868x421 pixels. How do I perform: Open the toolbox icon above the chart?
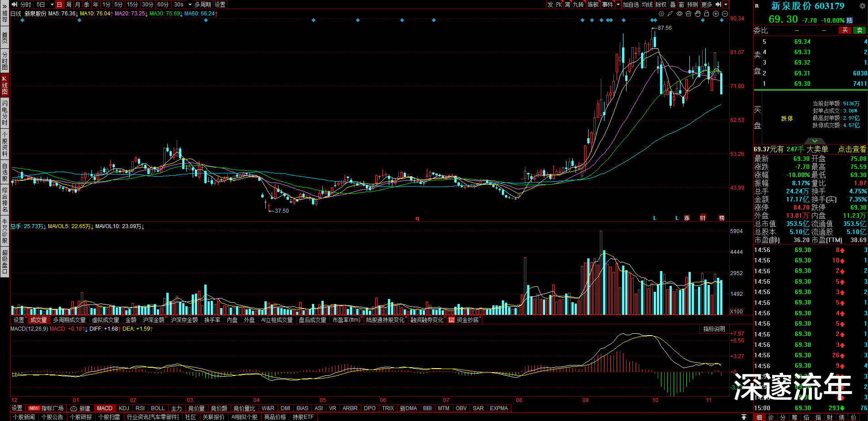click(x=689, y=14)
